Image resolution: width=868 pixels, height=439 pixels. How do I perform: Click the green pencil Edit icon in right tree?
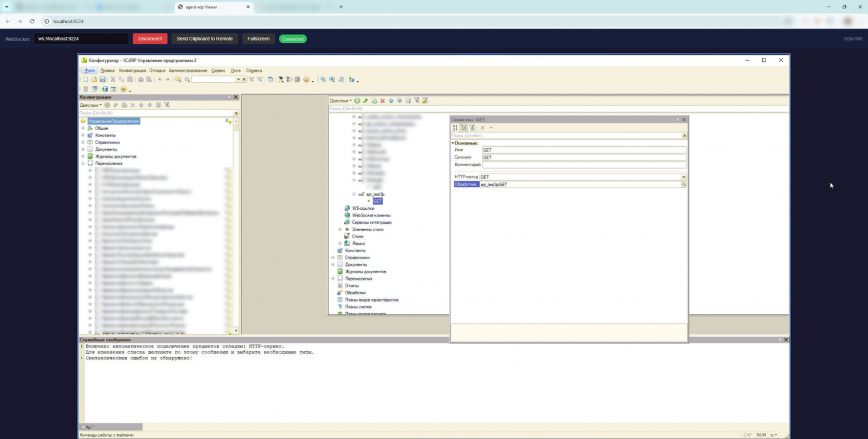(366, 101)
